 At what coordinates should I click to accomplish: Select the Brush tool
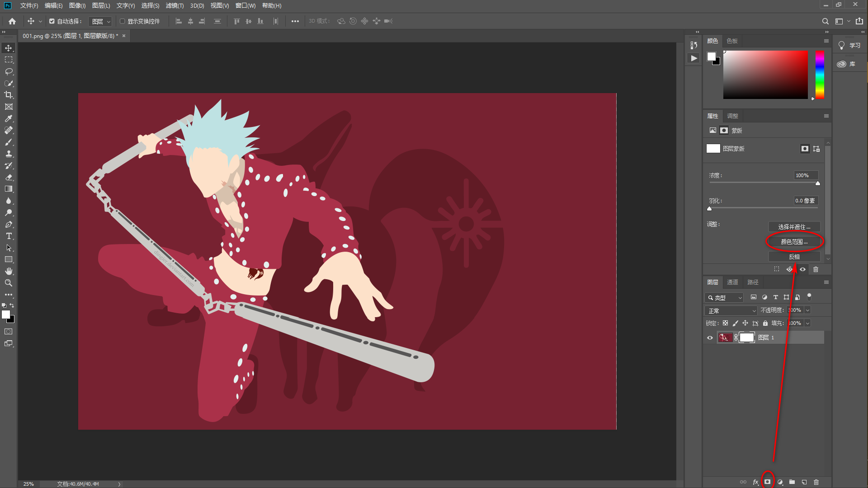9,142
